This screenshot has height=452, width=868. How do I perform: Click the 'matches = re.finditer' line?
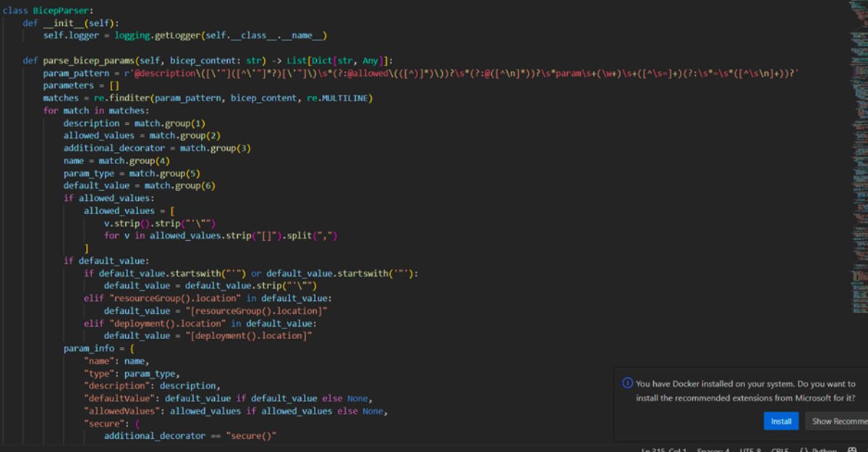(208, 98)
